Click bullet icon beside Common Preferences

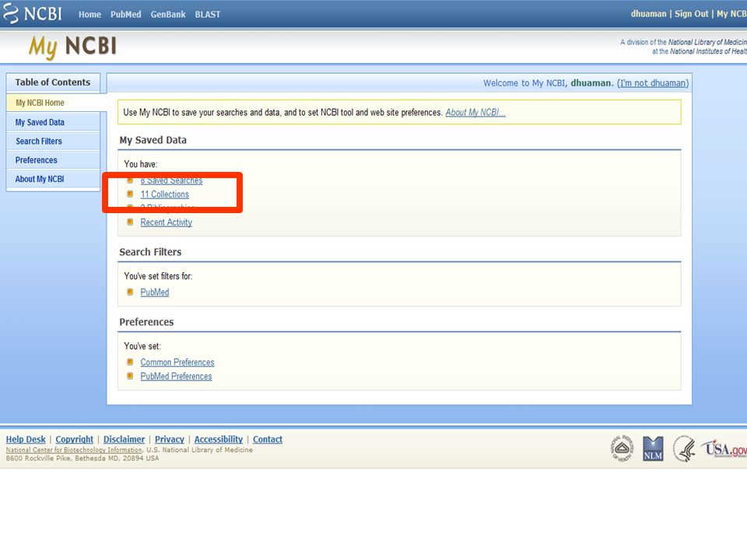pos(130,362)
